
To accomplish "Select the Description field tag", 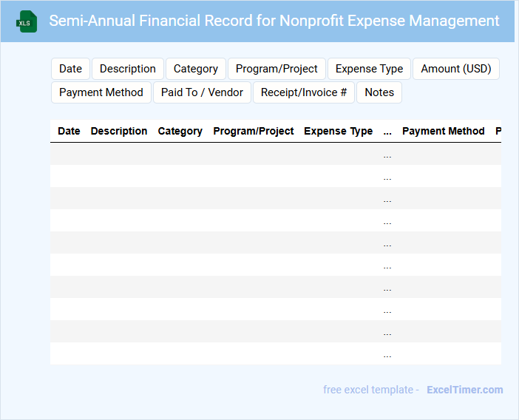I will click(128, 69).
